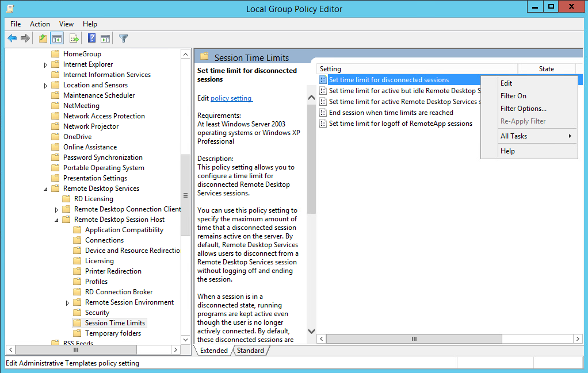This screenshot has height=373, width=588.
Task: Click the Setting column header
Action: tap(417, 69)
